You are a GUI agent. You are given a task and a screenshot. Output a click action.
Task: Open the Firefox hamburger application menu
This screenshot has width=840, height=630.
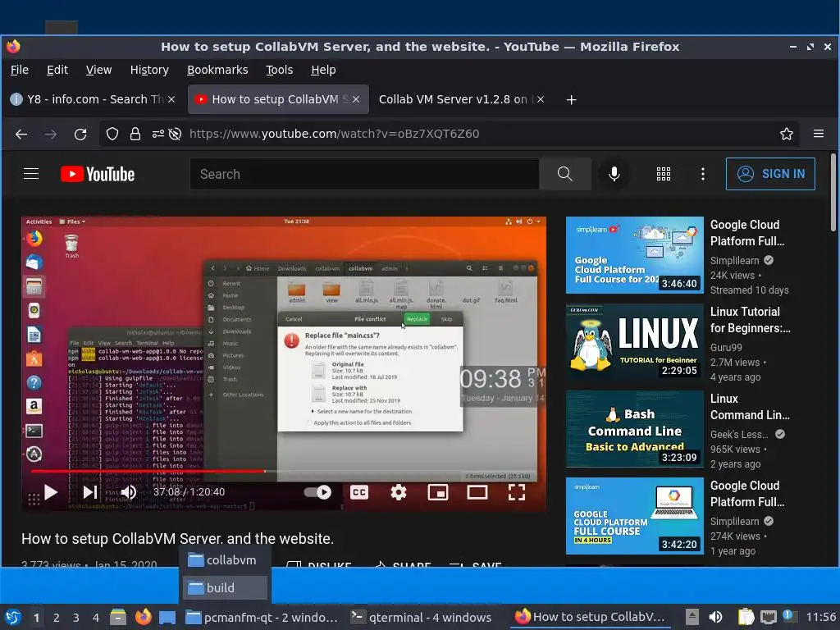(x=819, y=134)
